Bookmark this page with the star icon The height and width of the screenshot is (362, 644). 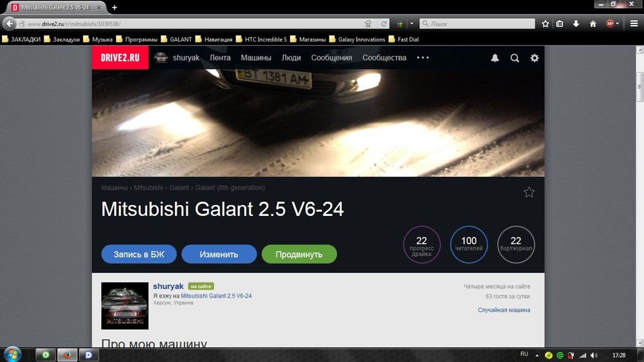(545, 24)
